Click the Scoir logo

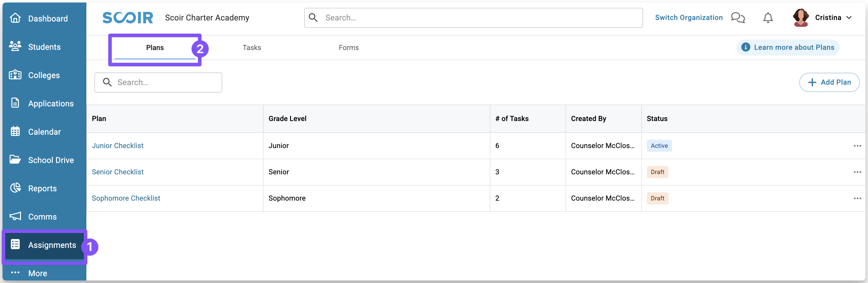[128, 17]
